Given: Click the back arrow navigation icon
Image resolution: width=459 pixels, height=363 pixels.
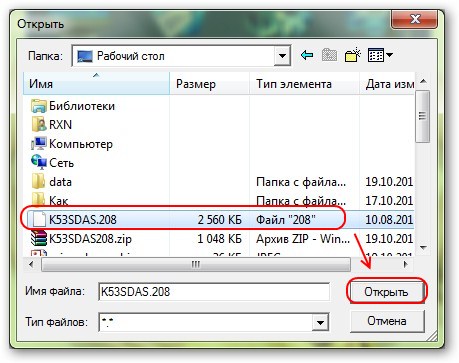Looking at the screenshot, I should [x=306, y=55].
